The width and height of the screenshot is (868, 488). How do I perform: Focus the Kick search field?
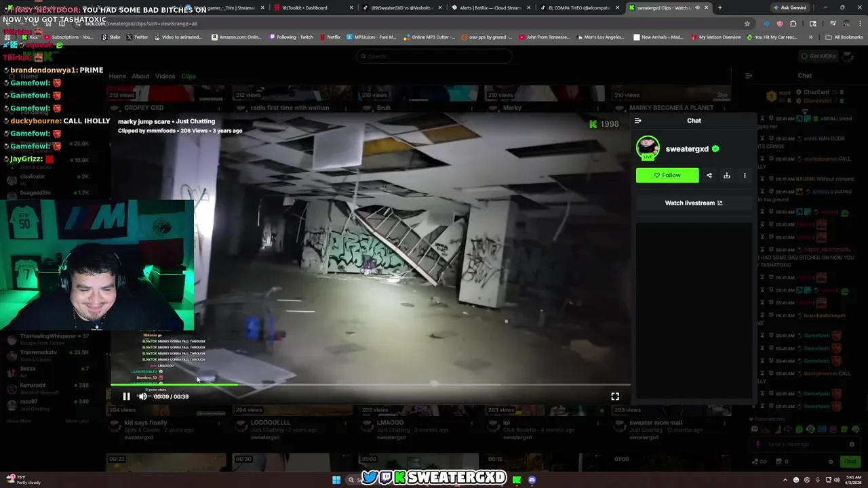(x=434, y=56)
